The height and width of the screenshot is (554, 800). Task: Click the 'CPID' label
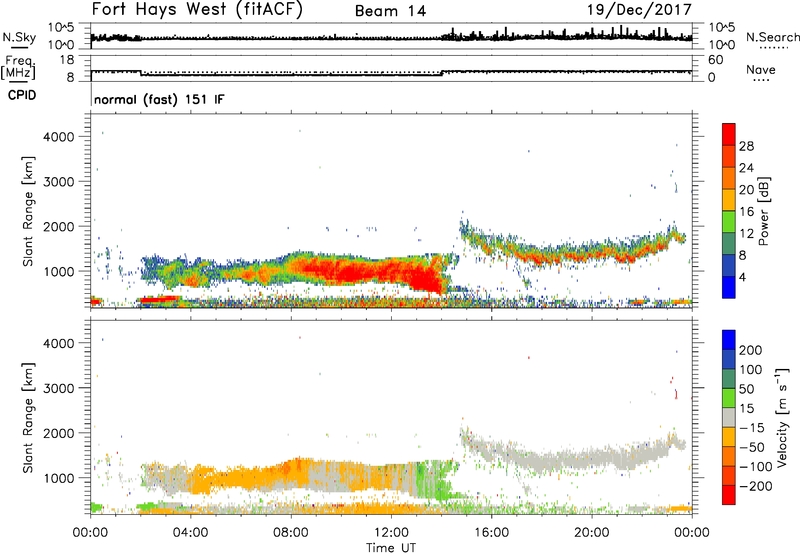coord(22,95)
